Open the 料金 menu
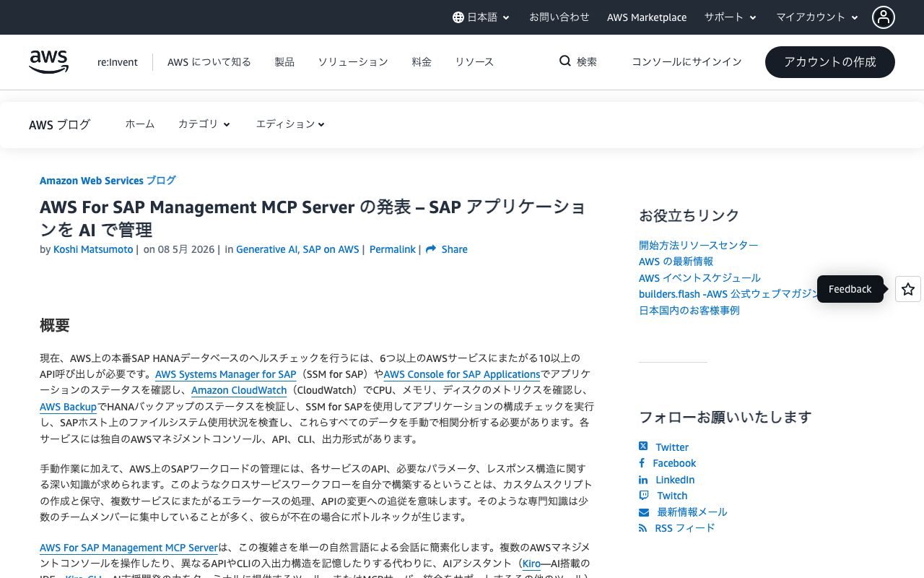Screen dimensions: 924x578 (422, 62)
